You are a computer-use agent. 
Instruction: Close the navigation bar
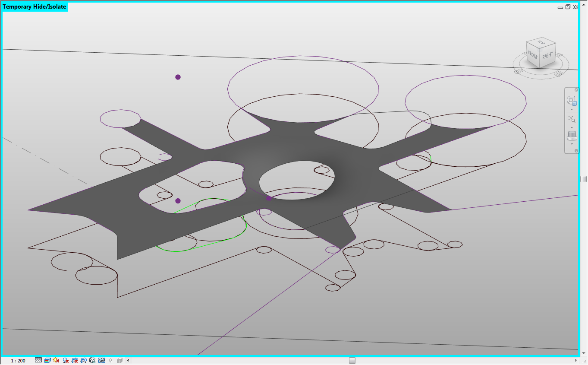click(x=576, y=90)
